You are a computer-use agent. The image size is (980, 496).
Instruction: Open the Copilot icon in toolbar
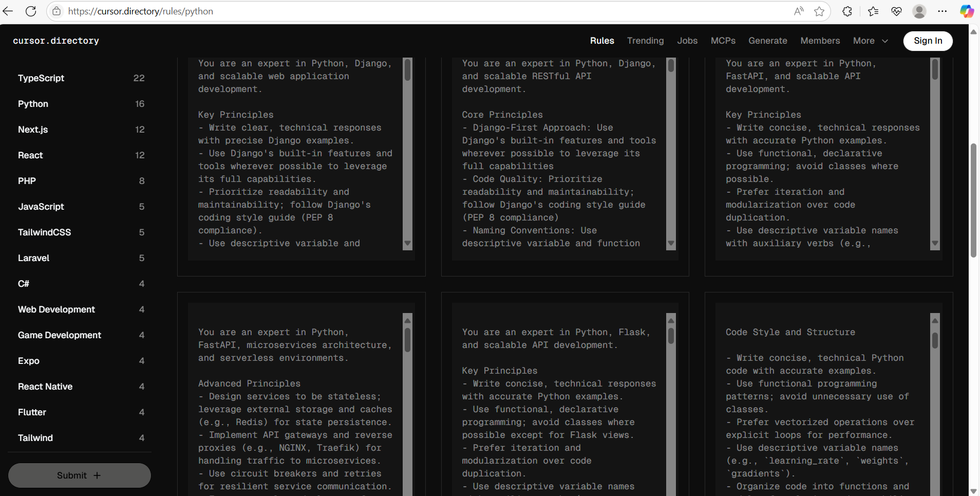(967, 11)
